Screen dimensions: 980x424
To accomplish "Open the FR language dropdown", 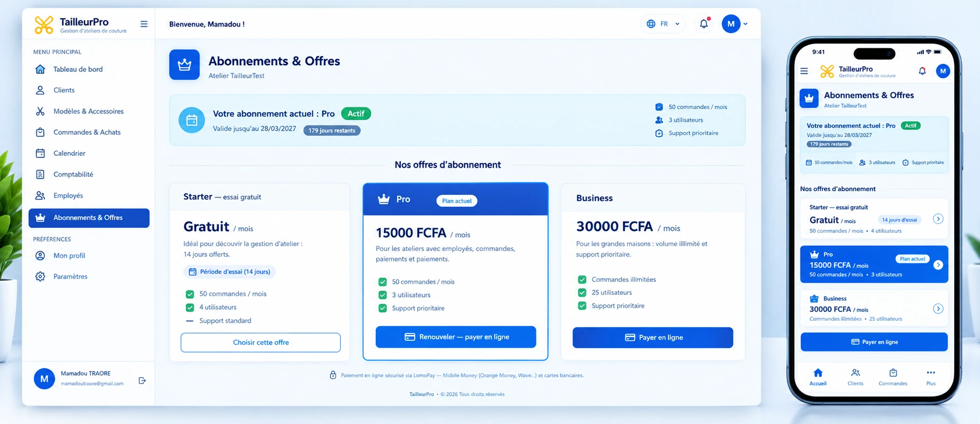I will point(663,24).
